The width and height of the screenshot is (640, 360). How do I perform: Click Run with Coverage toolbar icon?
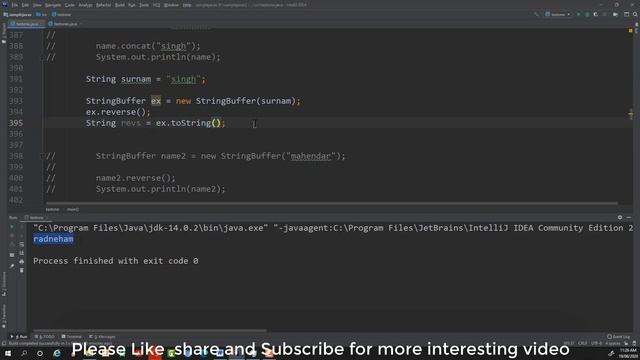click(596, 14)
